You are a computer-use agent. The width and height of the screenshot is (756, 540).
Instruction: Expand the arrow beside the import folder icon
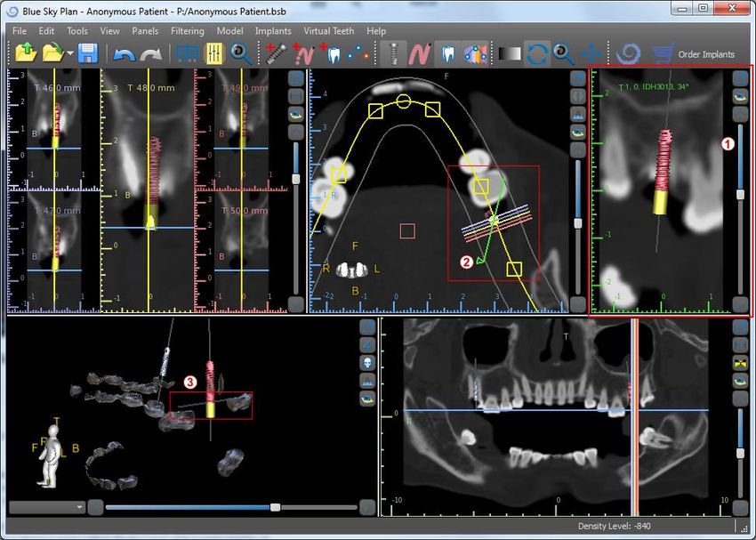point(70,53)
